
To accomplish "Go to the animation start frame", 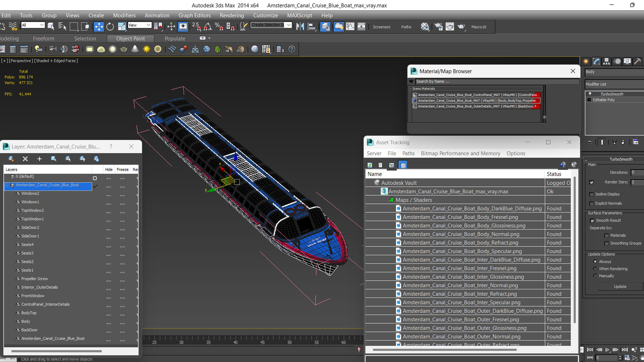I will click(x=590, y=350).
